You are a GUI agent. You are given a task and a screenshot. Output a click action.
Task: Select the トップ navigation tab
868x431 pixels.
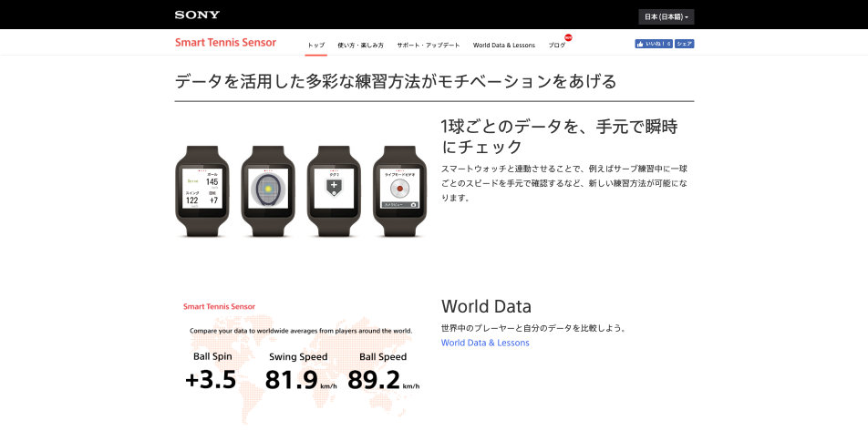316,46
